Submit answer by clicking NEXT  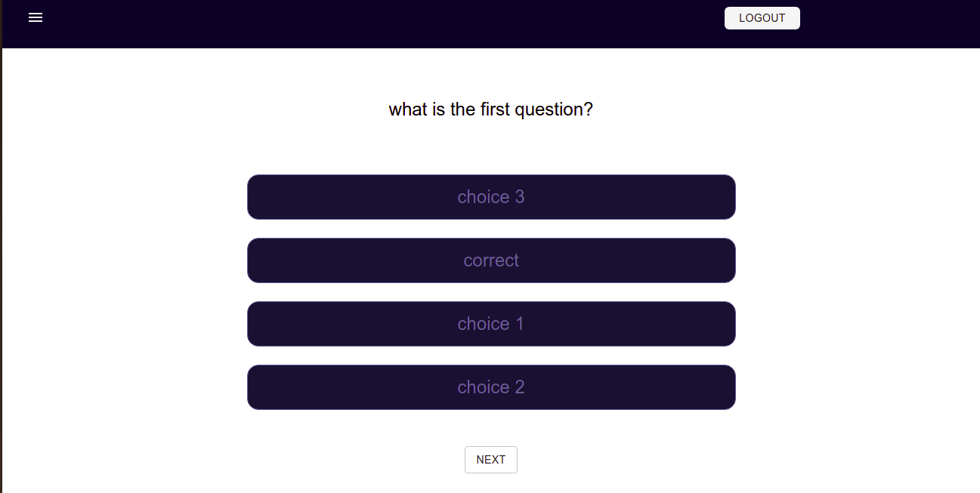coord(491,459)
